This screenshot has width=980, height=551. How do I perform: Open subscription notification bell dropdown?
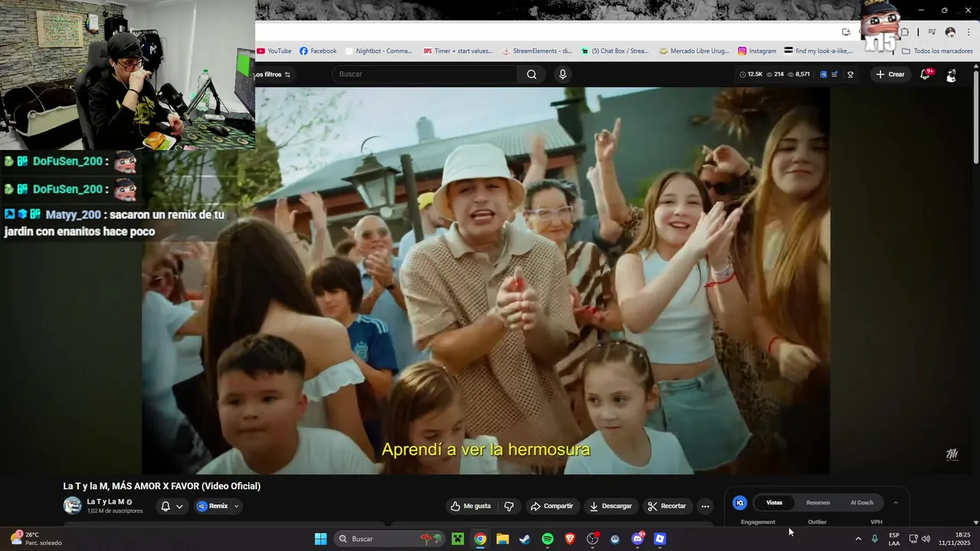coord(172,506)
